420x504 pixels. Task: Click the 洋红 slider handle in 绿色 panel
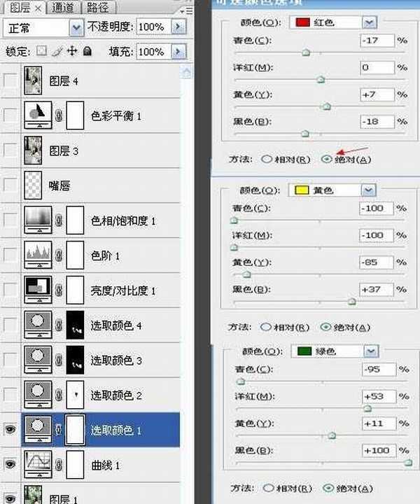click(x=367, y=408)
